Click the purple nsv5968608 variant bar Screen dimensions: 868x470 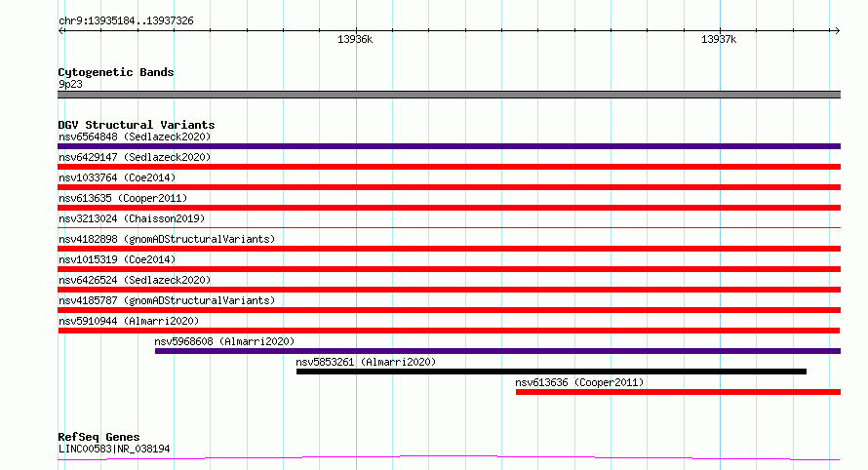click(x=497, y=351)
